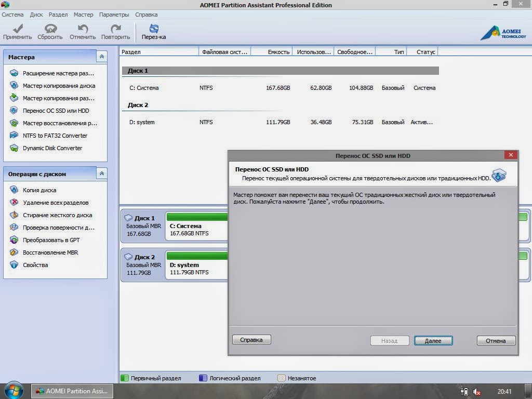Click the volume muted tray icon

pos(477,392)
